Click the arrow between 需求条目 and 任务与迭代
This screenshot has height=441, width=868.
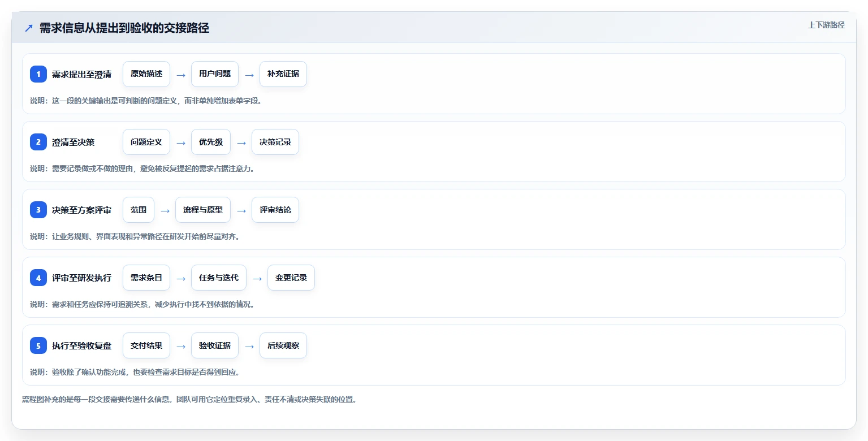tap(181, 278)
